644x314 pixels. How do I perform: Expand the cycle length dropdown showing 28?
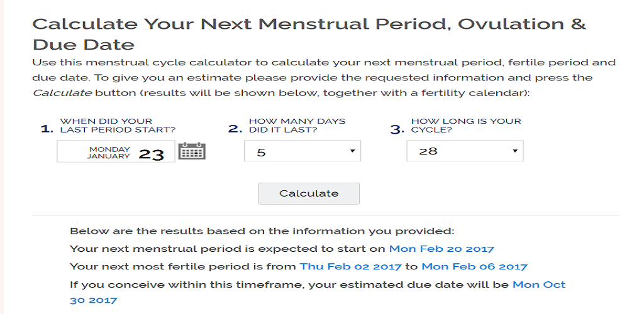pyautogui.click(x=464, y=151)
